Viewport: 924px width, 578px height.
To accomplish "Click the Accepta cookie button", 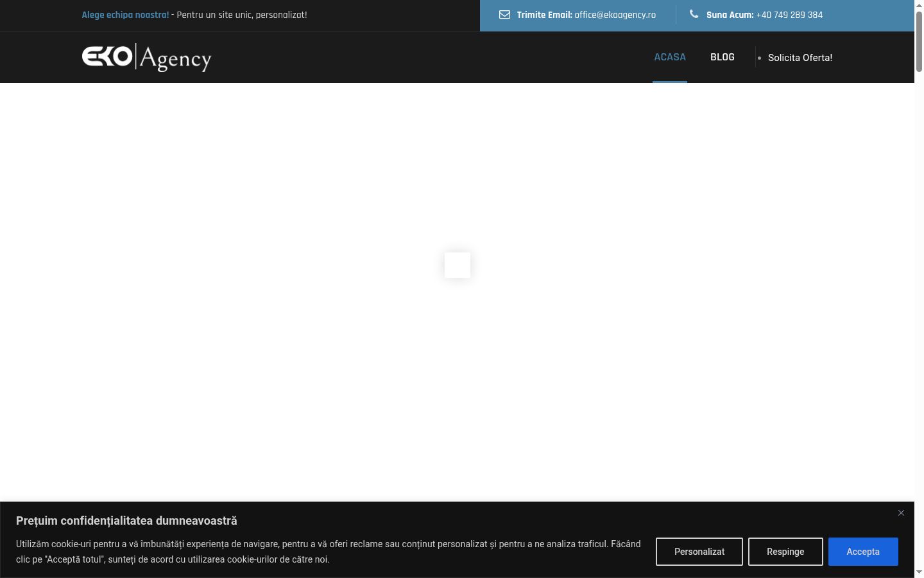I will tap(863, 552).
